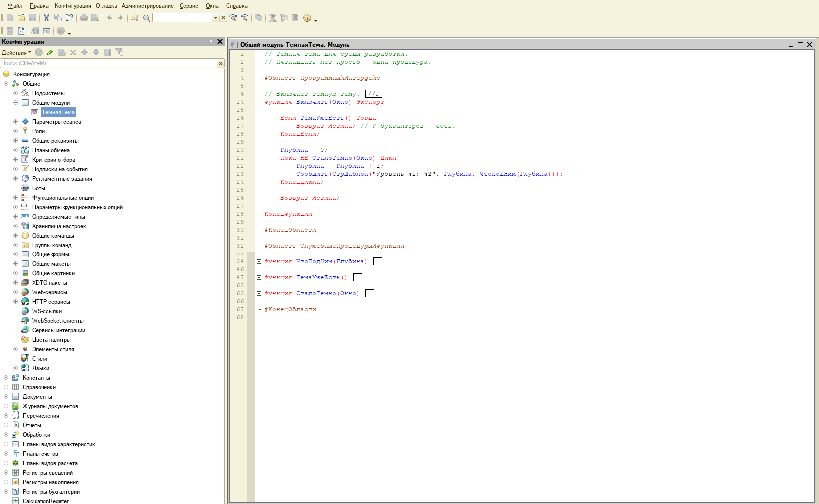Screen dimensions: 819x504
Task: Click the filter by subsystems funnel icon
Action: (x=119, y=52)
